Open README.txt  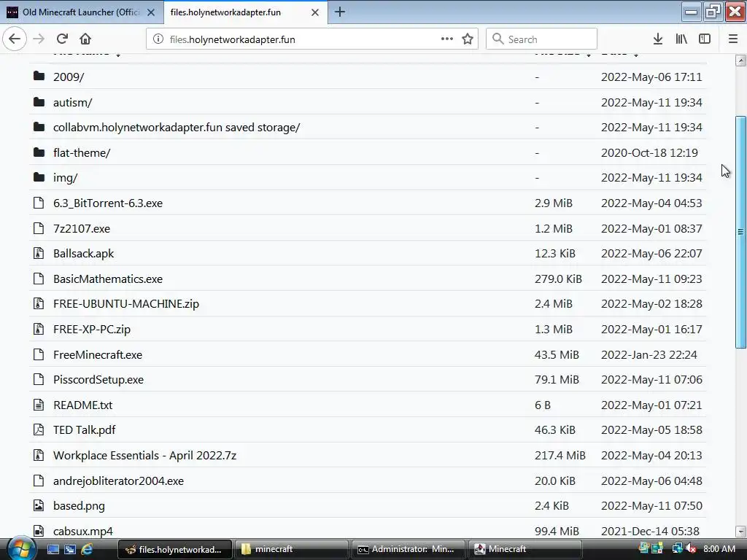(82, 405)
